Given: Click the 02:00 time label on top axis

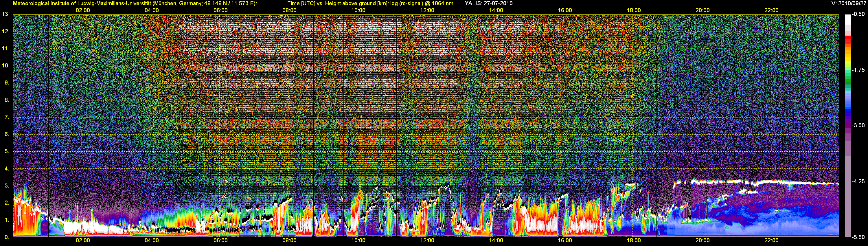Looking at the screenshot, I should tap(82, 10).
